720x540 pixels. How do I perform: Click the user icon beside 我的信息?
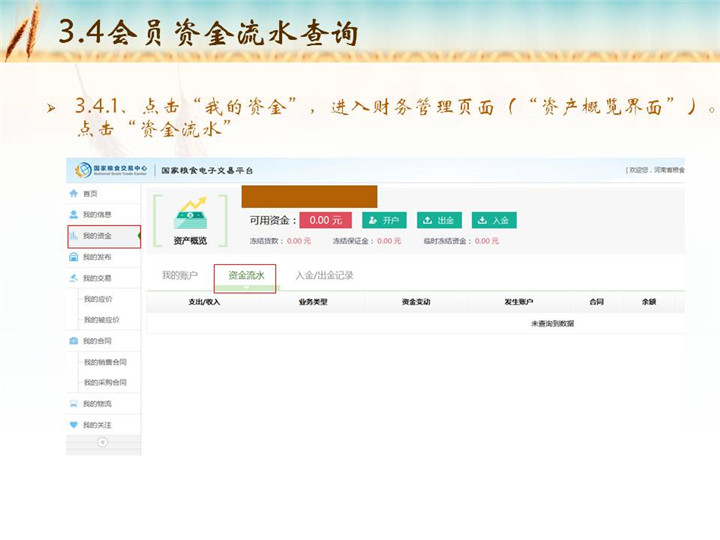click(73, 214)
